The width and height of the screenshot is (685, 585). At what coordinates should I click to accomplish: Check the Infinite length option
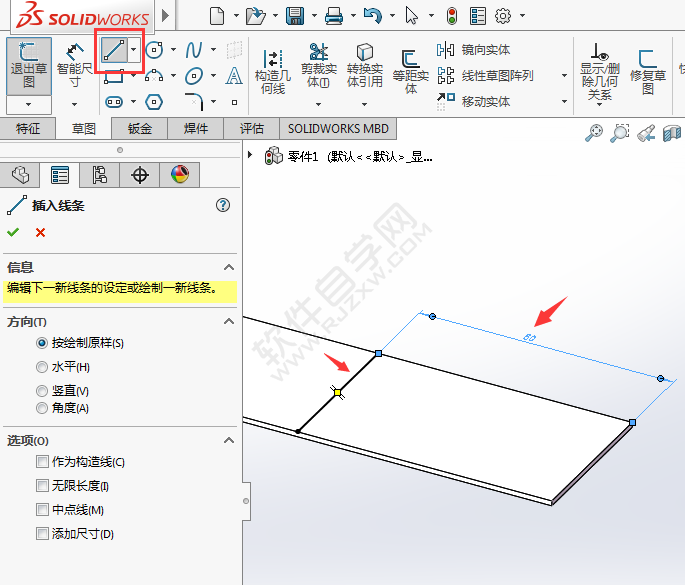coord(42,486)
